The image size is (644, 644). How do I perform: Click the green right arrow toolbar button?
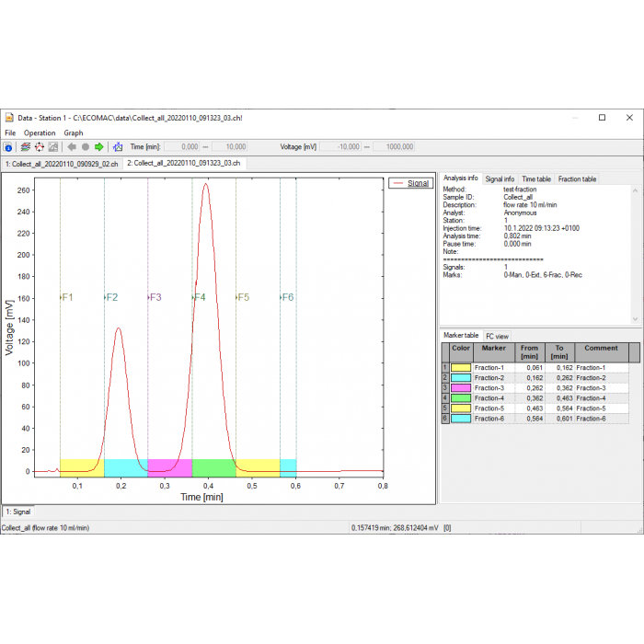click(x=99, y=147)
